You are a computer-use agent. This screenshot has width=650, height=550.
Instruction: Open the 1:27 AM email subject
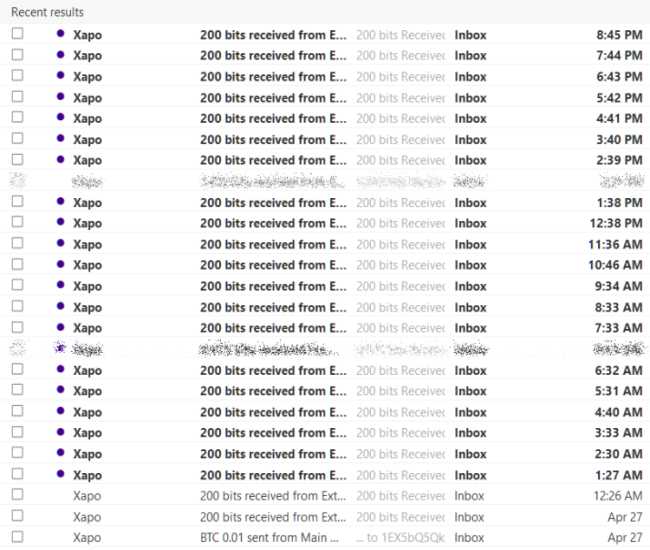click(273, 475)
